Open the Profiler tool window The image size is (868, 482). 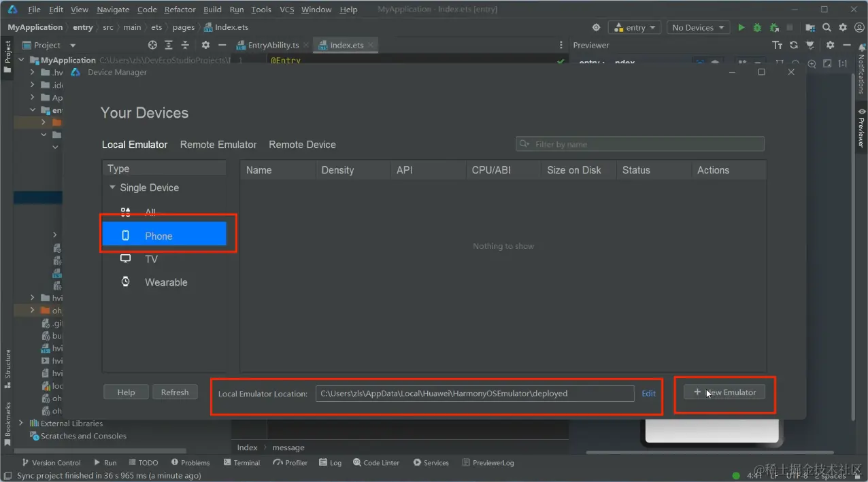pyautogui.click(x=290, y=462)
